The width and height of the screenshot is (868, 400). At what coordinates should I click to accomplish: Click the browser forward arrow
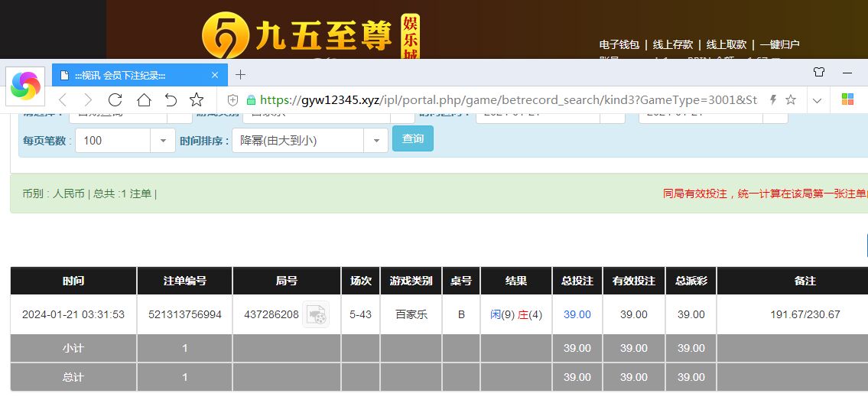coord(88,99)
